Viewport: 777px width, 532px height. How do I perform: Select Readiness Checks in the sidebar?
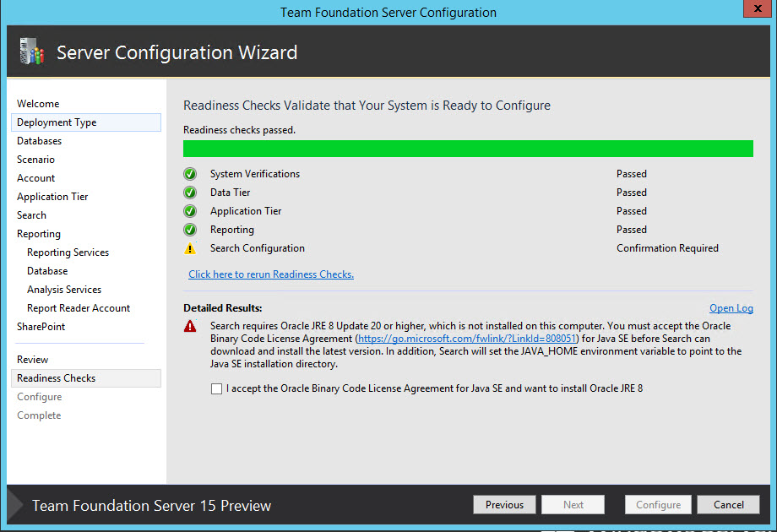coord(86,378)
